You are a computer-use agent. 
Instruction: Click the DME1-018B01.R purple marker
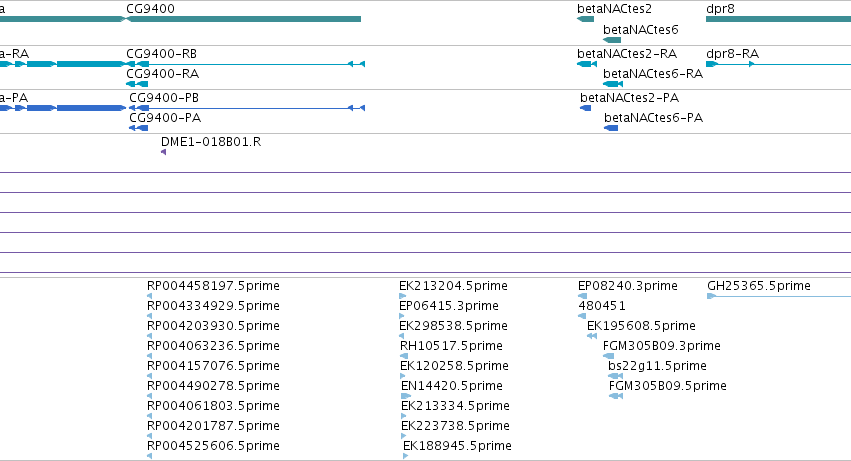point(163,152)
